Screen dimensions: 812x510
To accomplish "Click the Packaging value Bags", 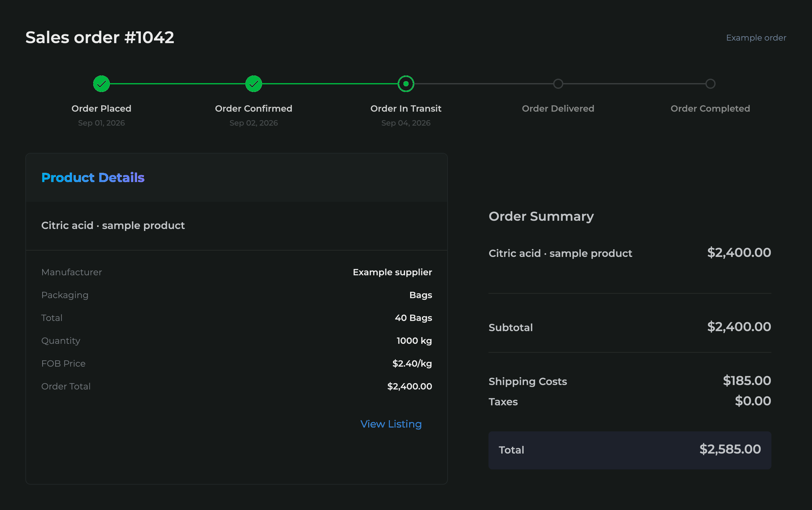I will pyautogui.click(x=421, y=295).
